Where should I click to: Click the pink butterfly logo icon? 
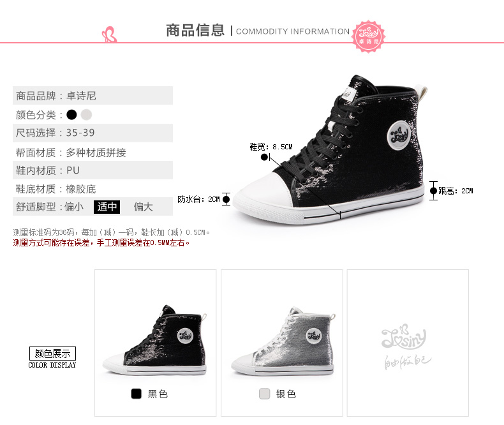point(109,34)
